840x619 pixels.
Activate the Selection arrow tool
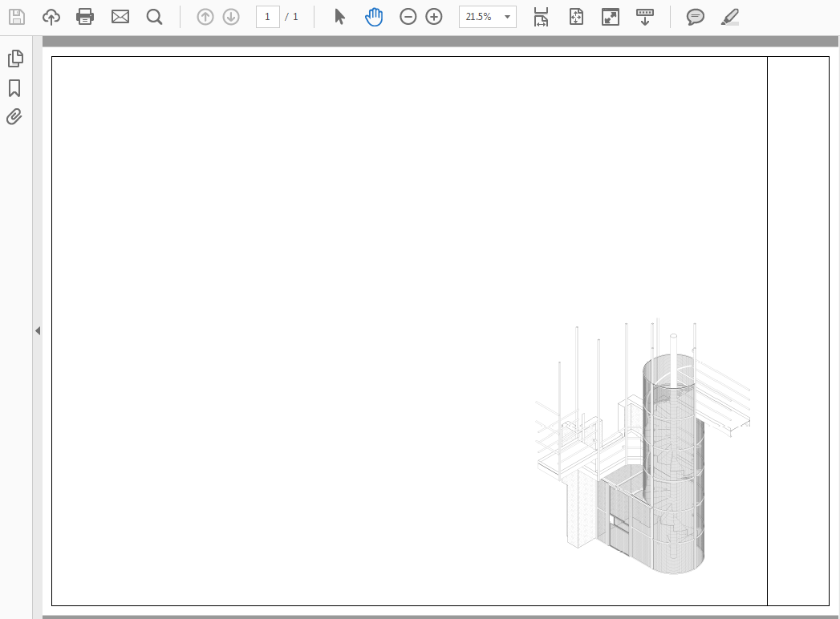(339, 17)
